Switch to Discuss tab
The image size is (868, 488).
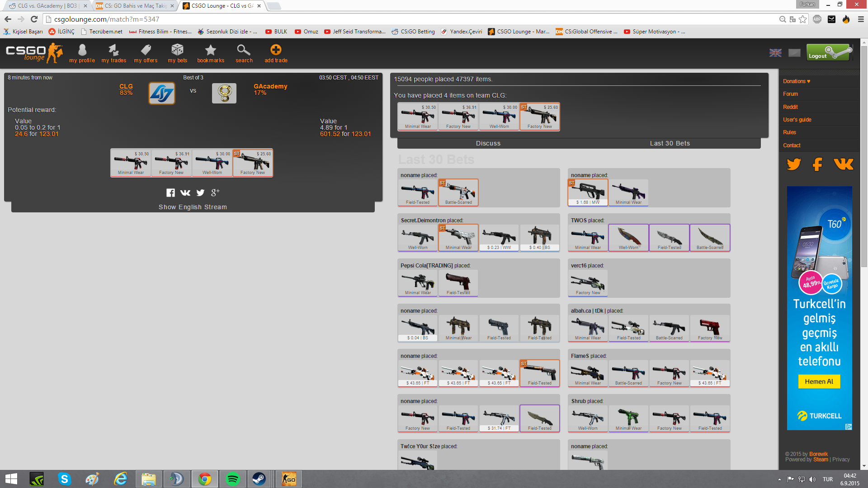click(488, 143)
